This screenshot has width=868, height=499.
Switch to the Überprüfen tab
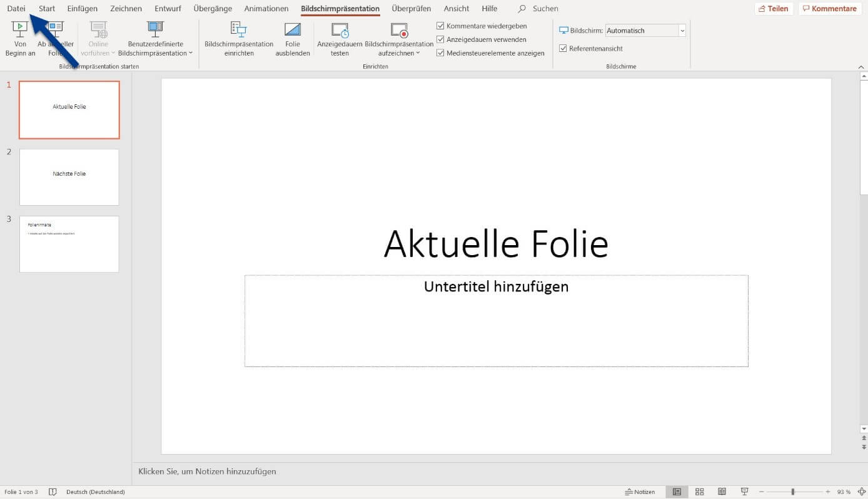[411, 9]
